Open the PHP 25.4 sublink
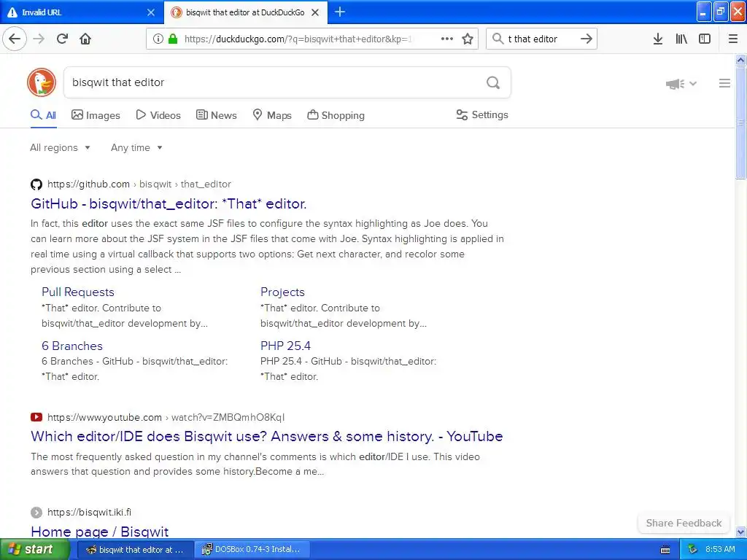 tap(285, 346)
